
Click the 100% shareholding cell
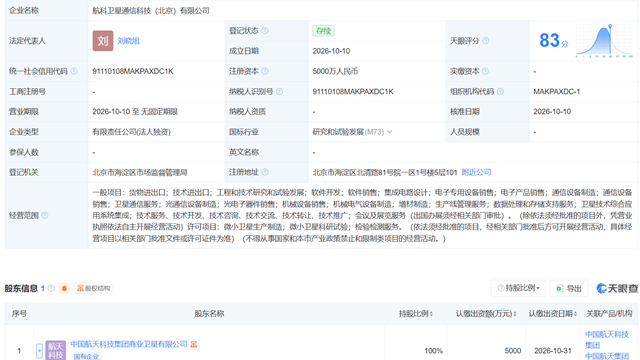pos(433,351)
